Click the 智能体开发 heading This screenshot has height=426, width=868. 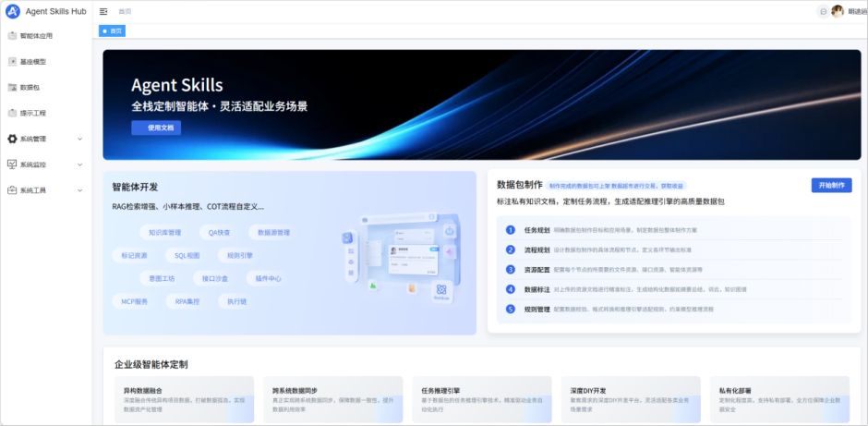click(135, 188)
